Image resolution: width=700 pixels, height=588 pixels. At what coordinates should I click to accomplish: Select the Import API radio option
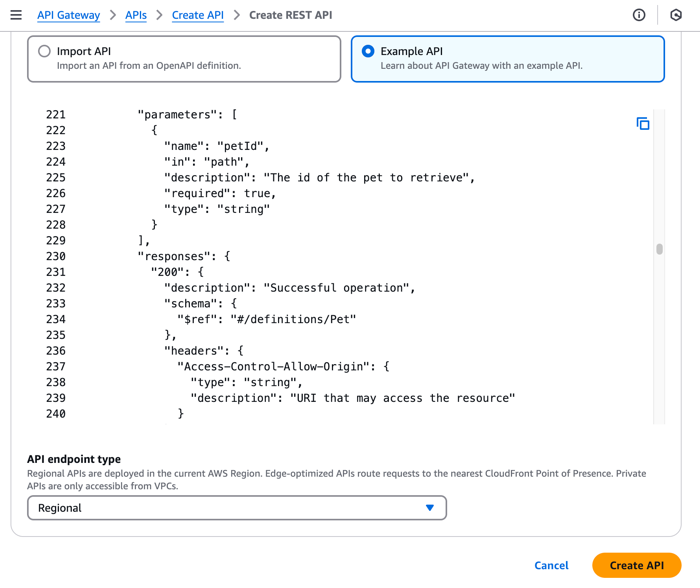click(44, 51)
